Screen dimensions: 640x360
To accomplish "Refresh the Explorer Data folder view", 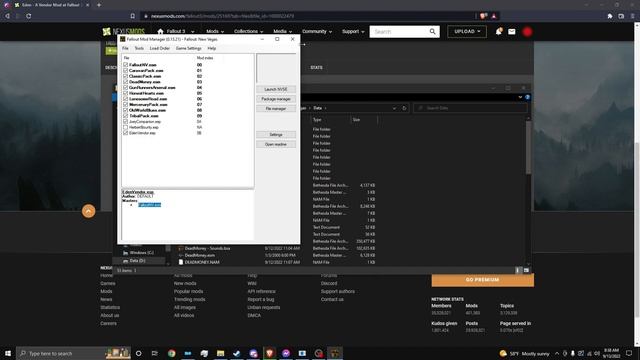I will pyautogui.click(x=404, y=108).
